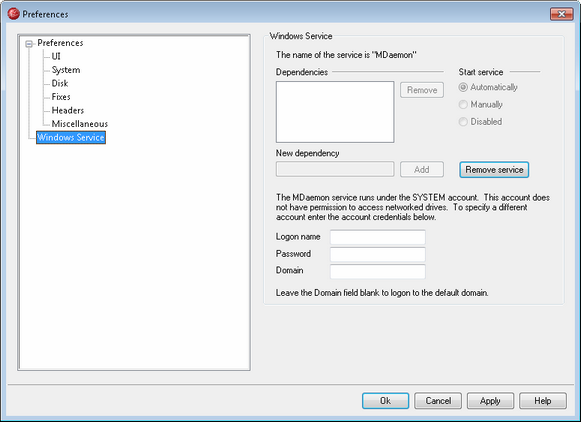The width and height of the screenshot is (581, 422).
Task: Collapse the Preferences tree node
Action: [29, 44]
